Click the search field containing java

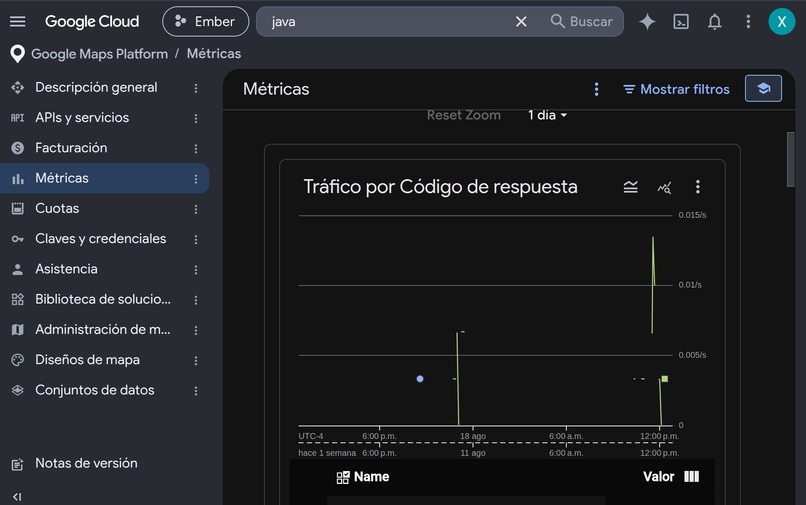coord(391,22)
